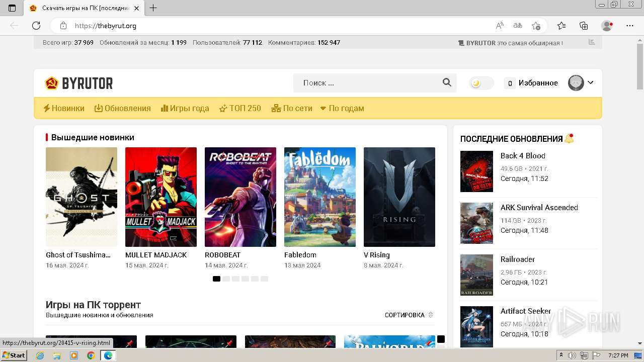644x362 pixels.
Task: Submit search with the magnifier icon
Action: pyautogui.click(x=447, y=82)
